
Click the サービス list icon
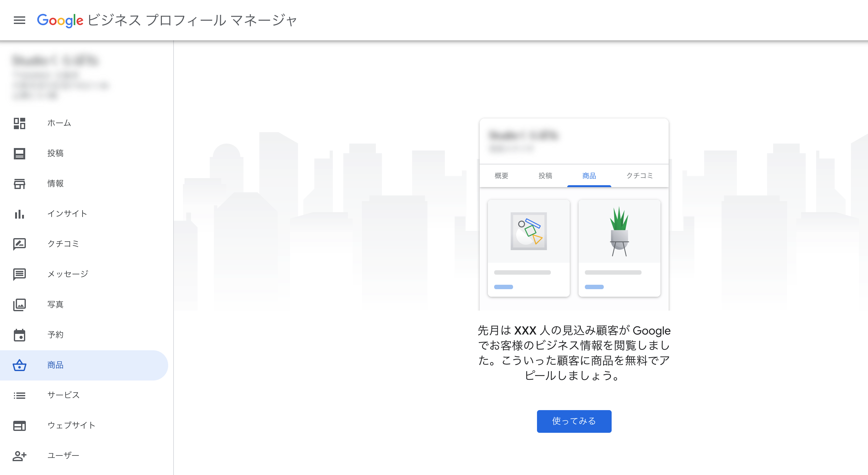click(x=20, y=395)
